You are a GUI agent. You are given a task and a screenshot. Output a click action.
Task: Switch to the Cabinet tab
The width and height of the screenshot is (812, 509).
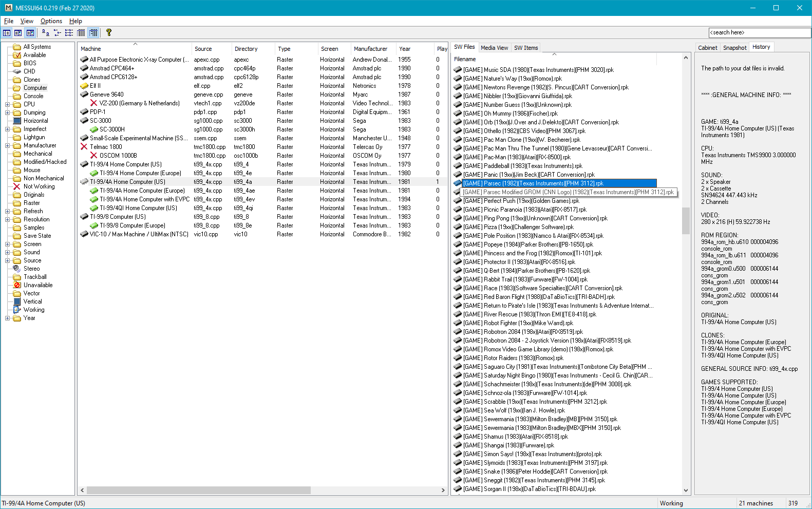click(x=707, y=48)
